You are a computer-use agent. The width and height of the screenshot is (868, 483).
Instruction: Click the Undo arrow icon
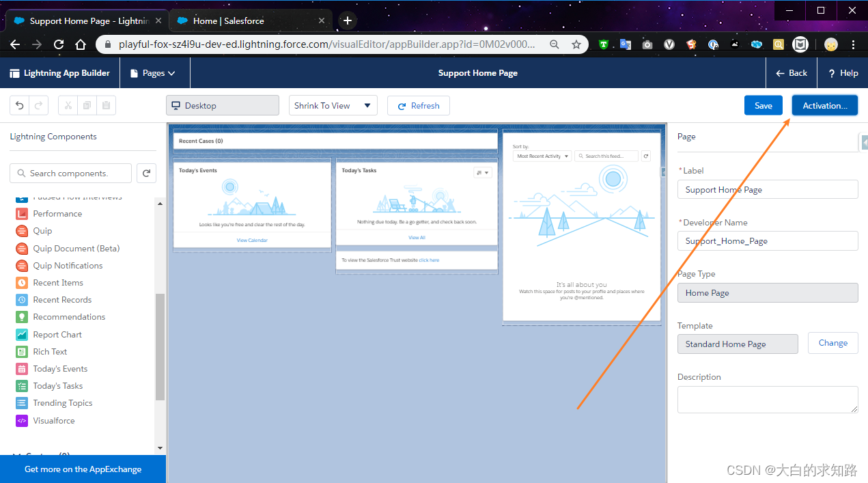(19, 105)
